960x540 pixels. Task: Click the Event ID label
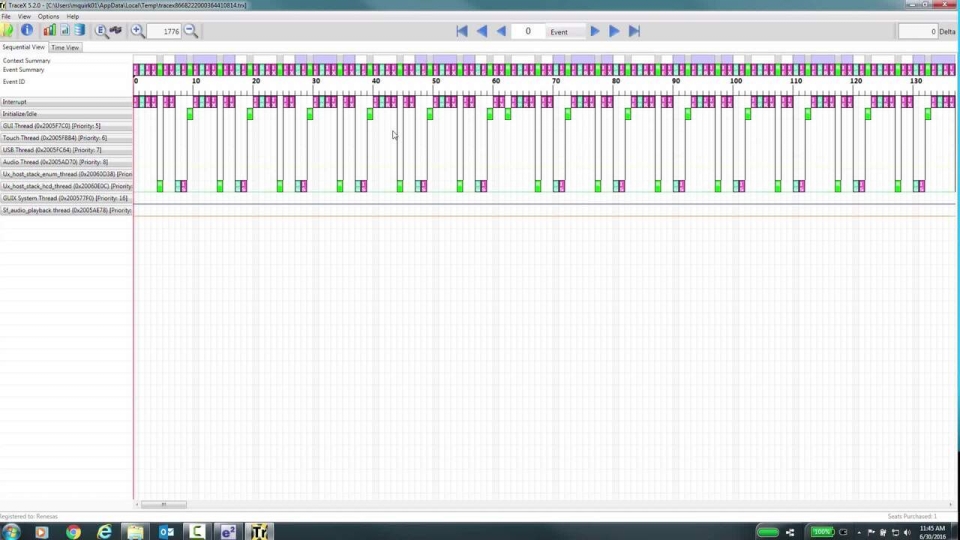[13, 81]
